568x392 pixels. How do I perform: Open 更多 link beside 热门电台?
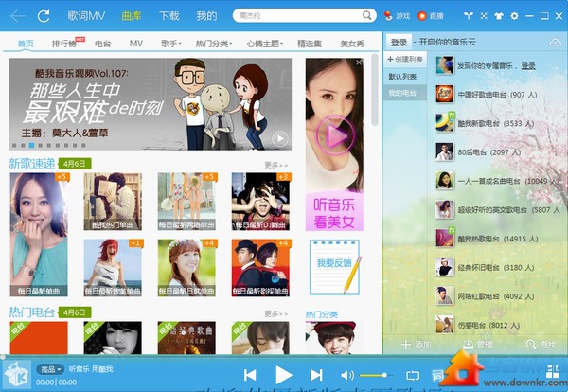276,313
